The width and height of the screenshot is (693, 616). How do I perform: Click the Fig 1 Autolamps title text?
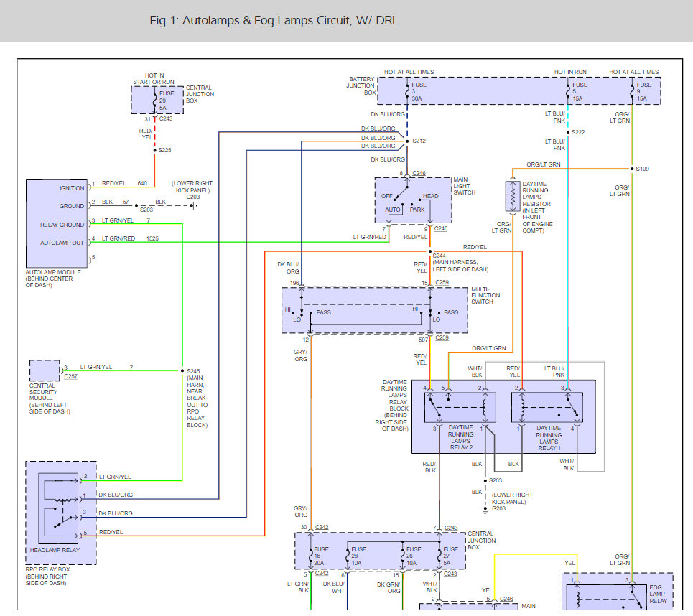tap(274, 21)
